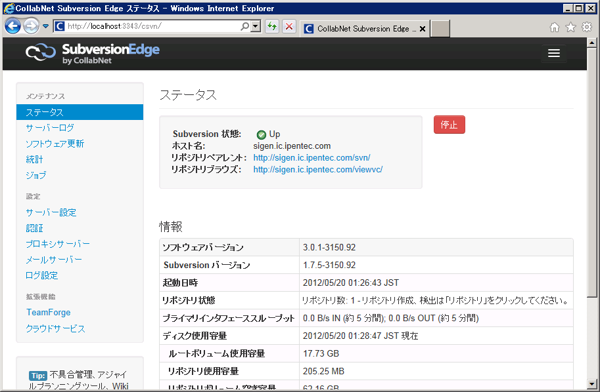The image size is (600, 392).
Task: Open メールサーバー settings link
Action: 54,260
